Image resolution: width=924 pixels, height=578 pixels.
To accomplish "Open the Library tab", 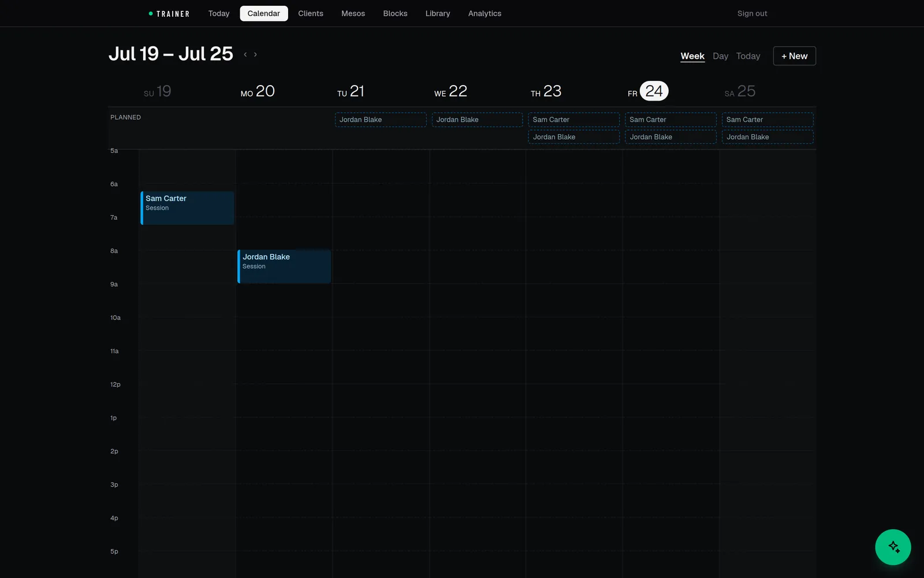I will click(438, 13).
